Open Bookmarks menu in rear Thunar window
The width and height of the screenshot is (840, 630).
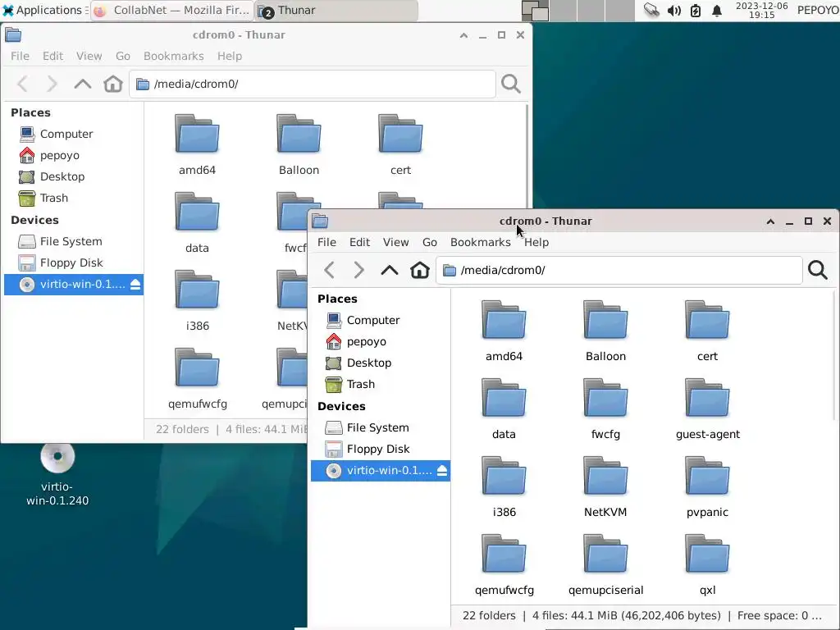tap(174, 56)
